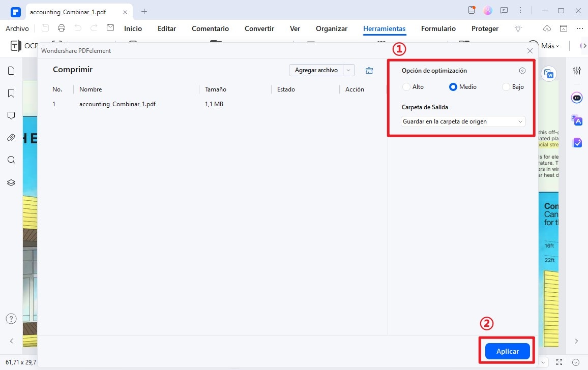
Task: Open optimization settings gear icon
Action: (x=522, y=71)
